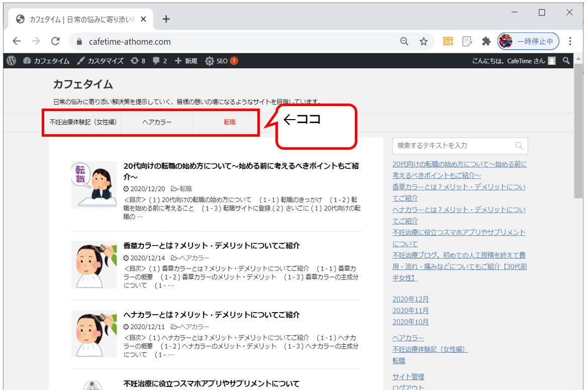Click the admin bar search magnifier icon

pyautogui.click(x=566, y=61)
